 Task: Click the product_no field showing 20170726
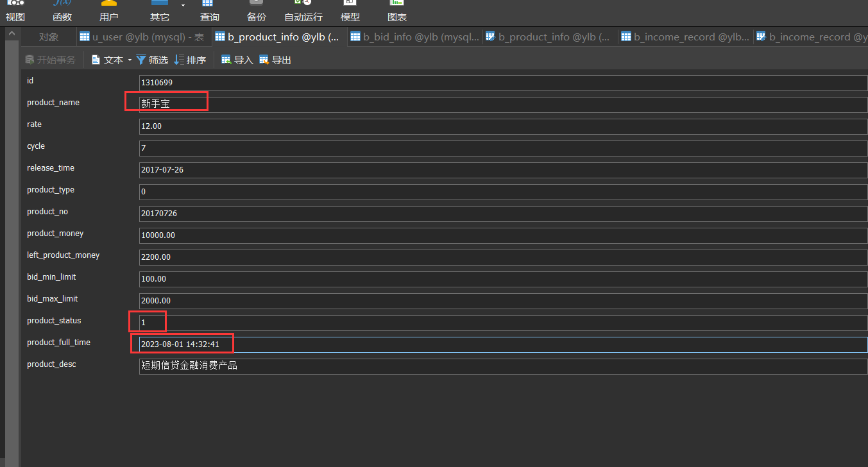[503, 214]
